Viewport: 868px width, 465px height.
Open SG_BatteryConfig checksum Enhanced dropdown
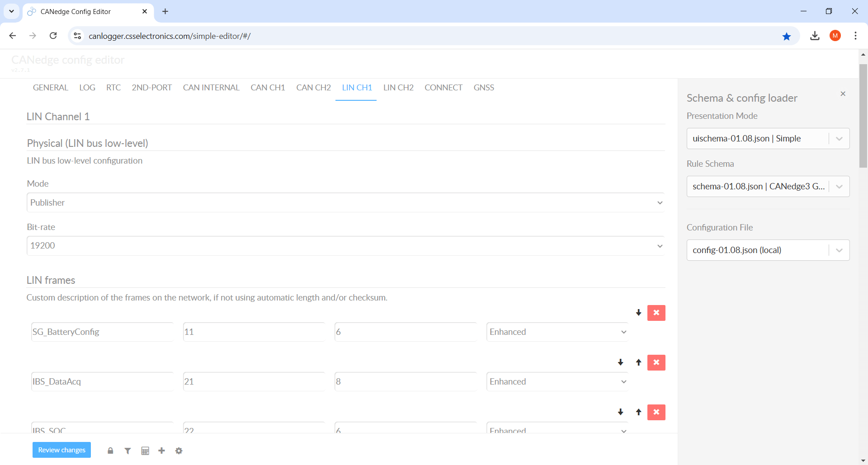point(557,332)
